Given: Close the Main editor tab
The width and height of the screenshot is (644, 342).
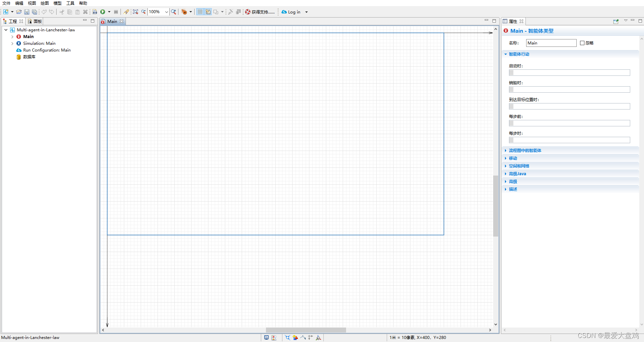Looking at the screenshot, I should click(x=122, y=21).
